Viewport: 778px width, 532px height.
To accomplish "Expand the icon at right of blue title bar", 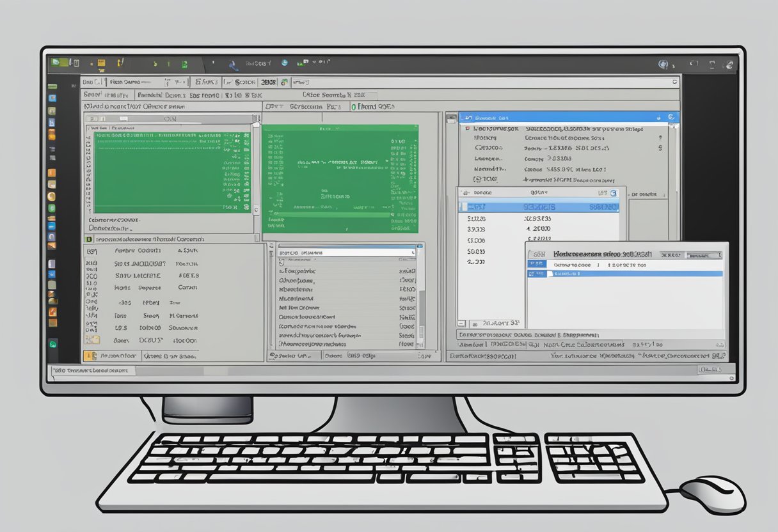I will pyautogui.click(x=671, y=118).
